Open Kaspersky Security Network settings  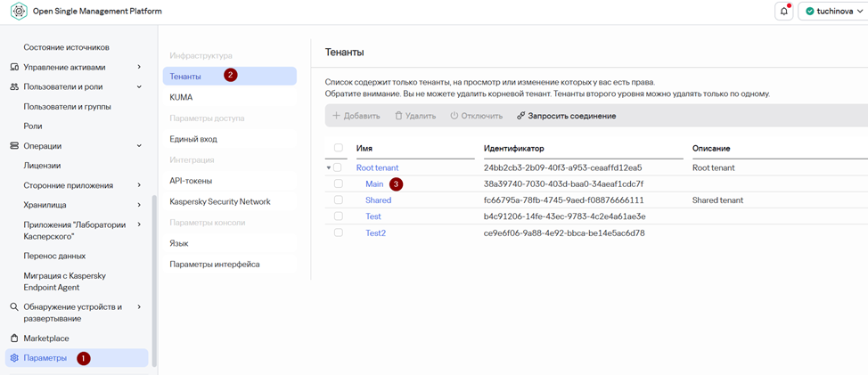coord(230,202)
